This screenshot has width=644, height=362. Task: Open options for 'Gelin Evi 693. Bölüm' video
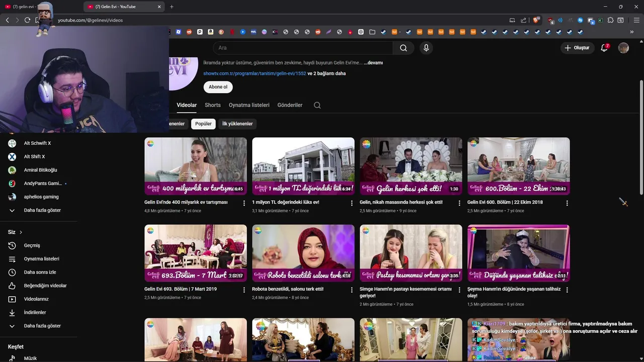click(244, 290)
